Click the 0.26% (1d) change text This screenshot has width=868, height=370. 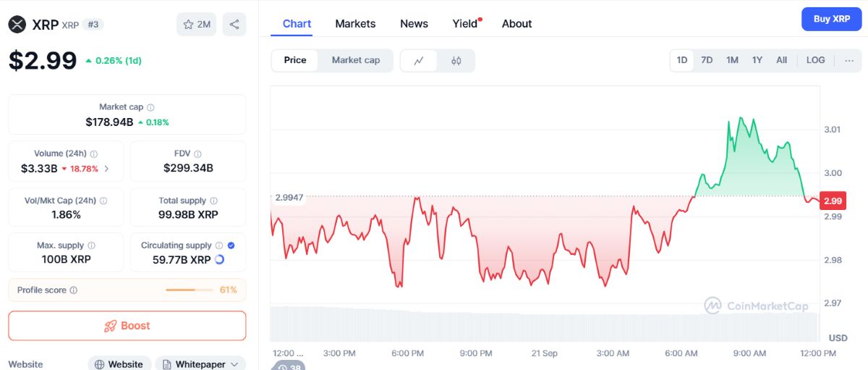[118, 61]
